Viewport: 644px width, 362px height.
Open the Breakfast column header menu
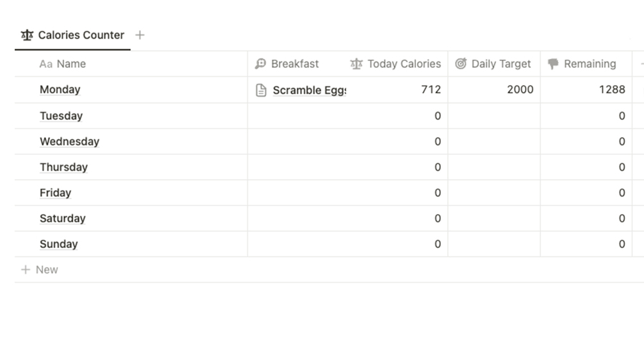(x=295, y=64)
